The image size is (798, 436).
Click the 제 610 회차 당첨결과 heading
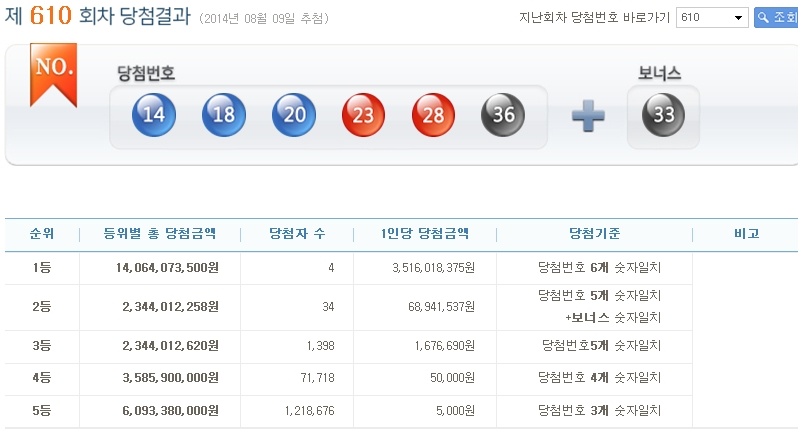pyautogui.click(x=98, y=16)
